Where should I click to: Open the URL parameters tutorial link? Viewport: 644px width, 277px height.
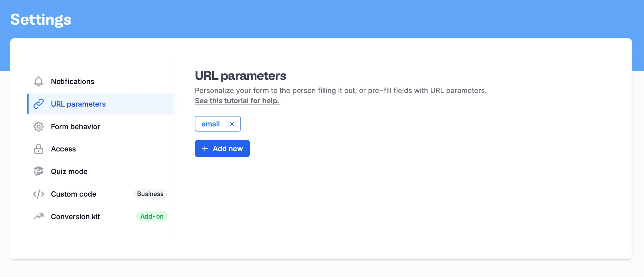click(237, 101)
